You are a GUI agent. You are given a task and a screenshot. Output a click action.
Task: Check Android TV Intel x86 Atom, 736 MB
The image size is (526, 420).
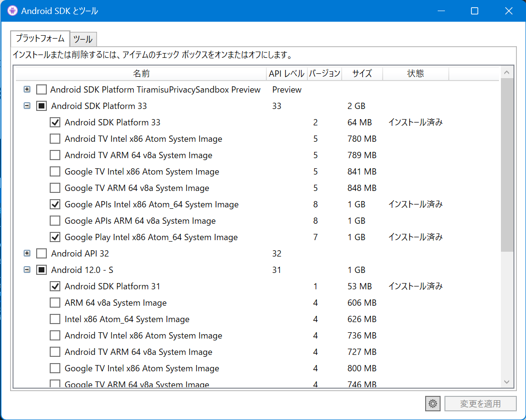(x=55, y=336)
